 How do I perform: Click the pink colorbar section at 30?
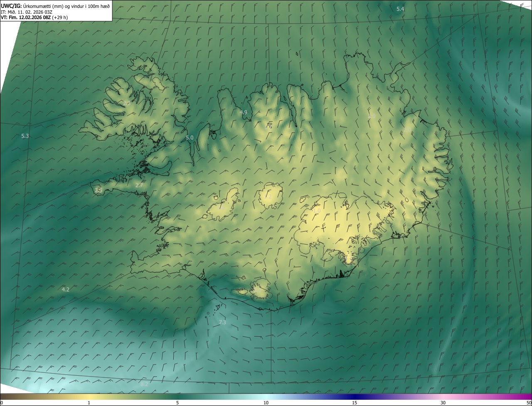click(x=443, y=397)
